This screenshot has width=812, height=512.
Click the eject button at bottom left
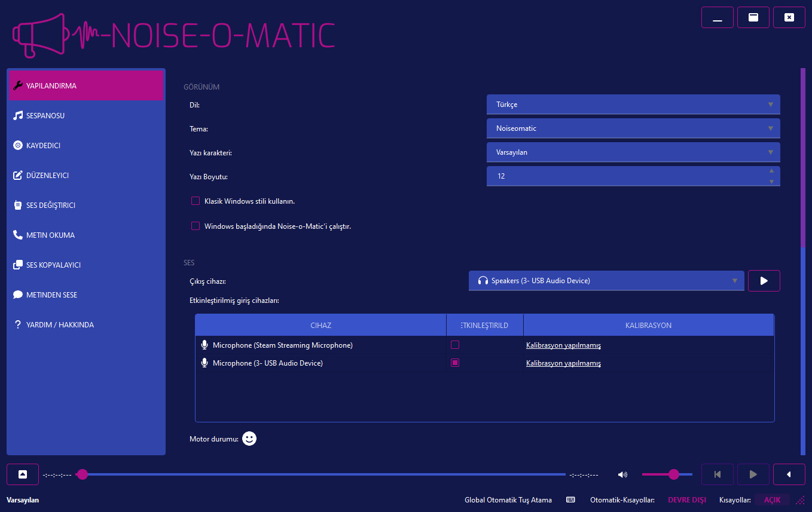coord(23,474)
